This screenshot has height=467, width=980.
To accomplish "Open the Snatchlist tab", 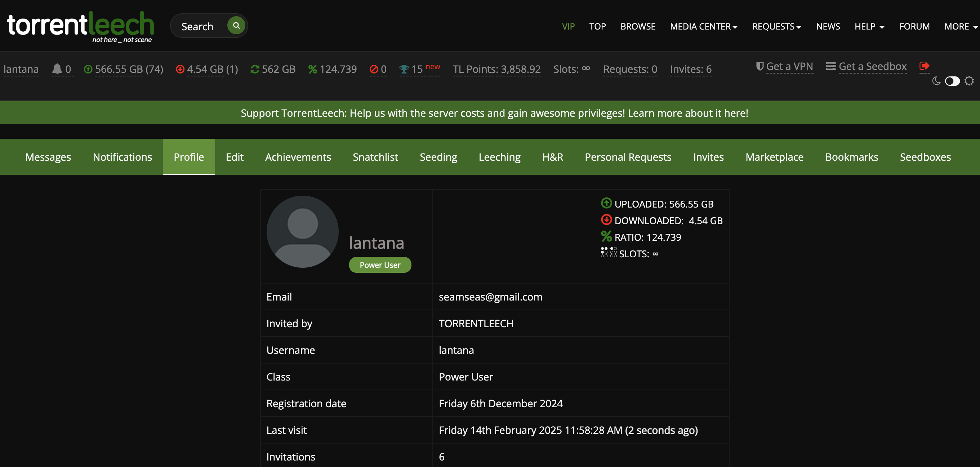I will pos(375,157).
